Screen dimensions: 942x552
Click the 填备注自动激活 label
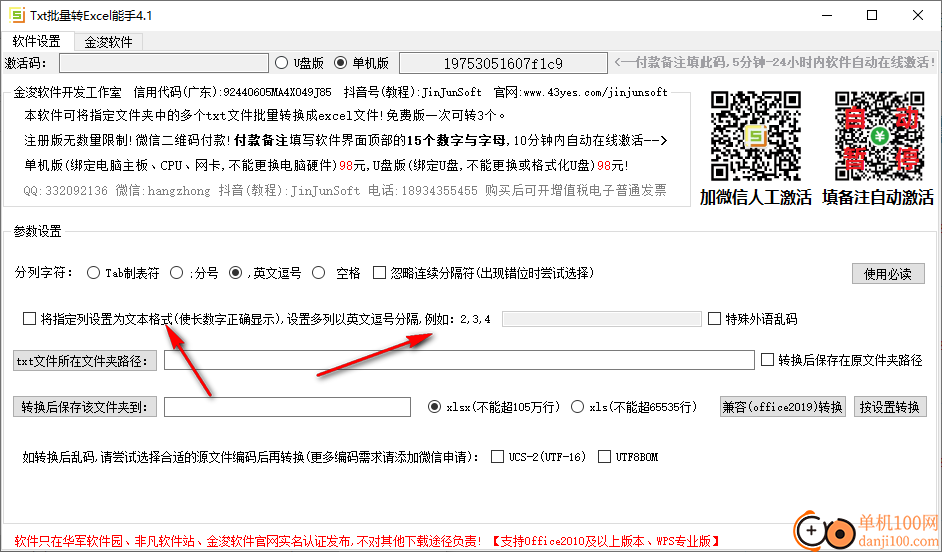(878, 198)
